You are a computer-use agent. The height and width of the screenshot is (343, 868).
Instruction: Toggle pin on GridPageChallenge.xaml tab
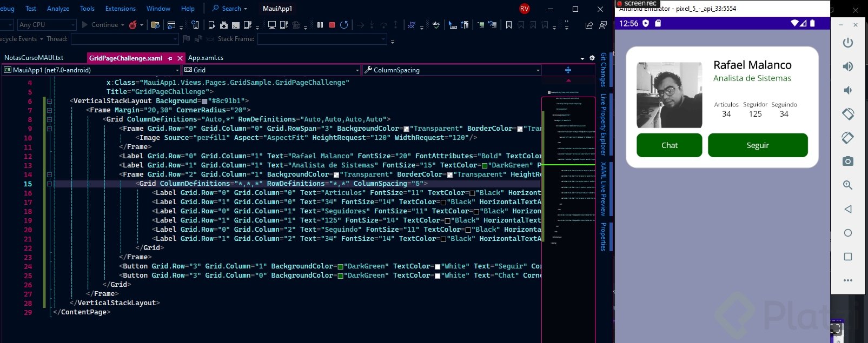(x=170, y=58)
